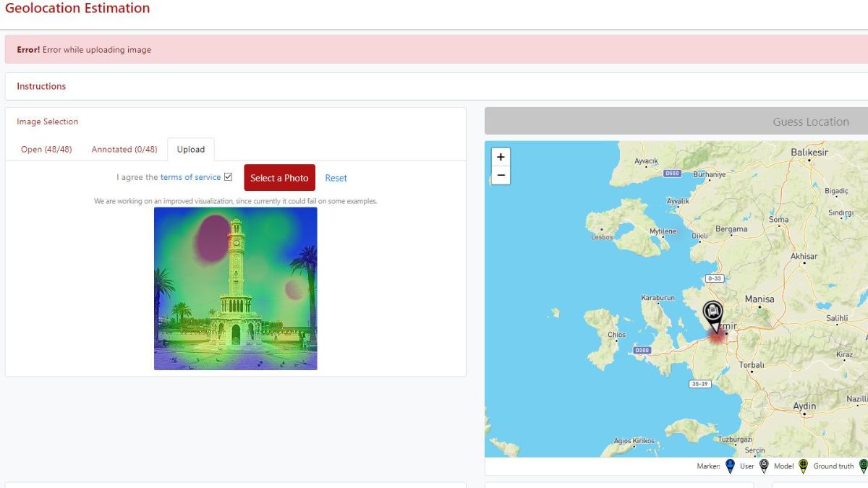Select the Upload tab
The height and width of the screenshot is (488, 868).
click(191, 150)
